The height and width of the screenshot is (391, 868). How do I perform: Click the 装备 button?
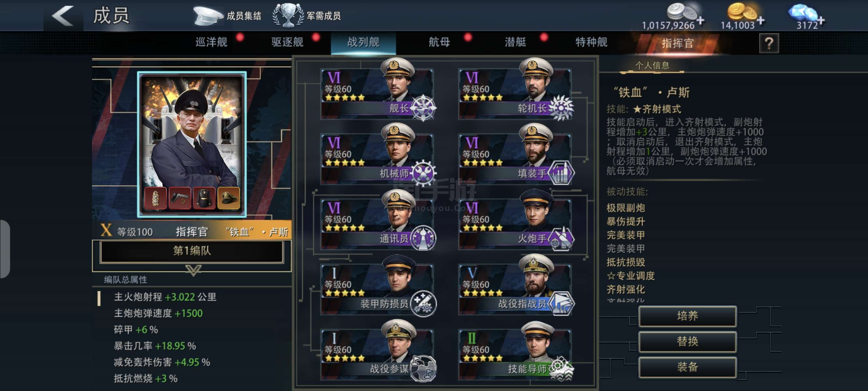pyautogui.click(x=687, y=367)
